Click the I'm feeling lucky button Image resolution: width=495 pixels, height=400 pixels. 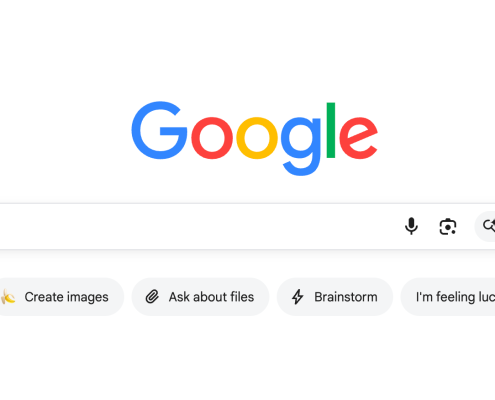(448, 297)
